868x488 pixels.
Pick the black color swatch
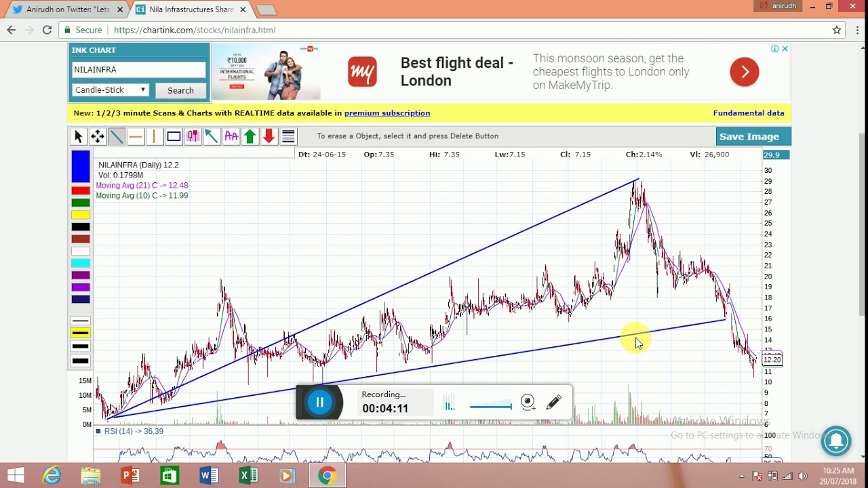tap(81, 227)
